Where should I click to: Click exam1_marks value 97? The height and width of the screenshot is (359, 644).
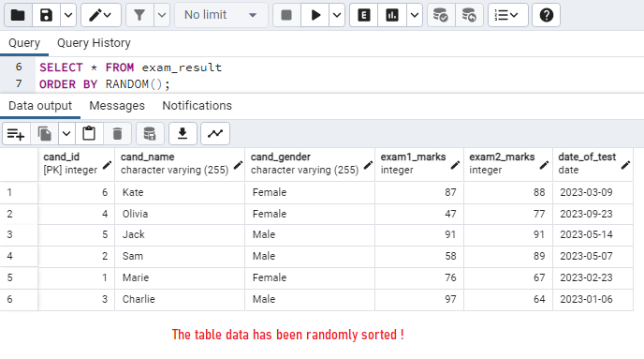pyautogui.click(x=419, y=299)
